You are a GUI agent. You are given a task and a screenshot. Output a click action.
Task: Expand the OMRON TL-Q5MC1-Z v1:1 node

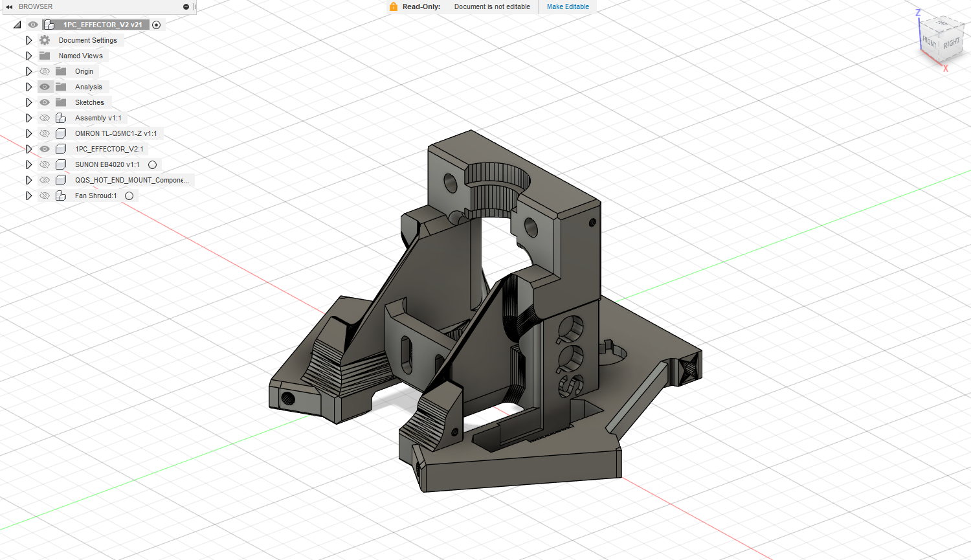click(28, 133)
